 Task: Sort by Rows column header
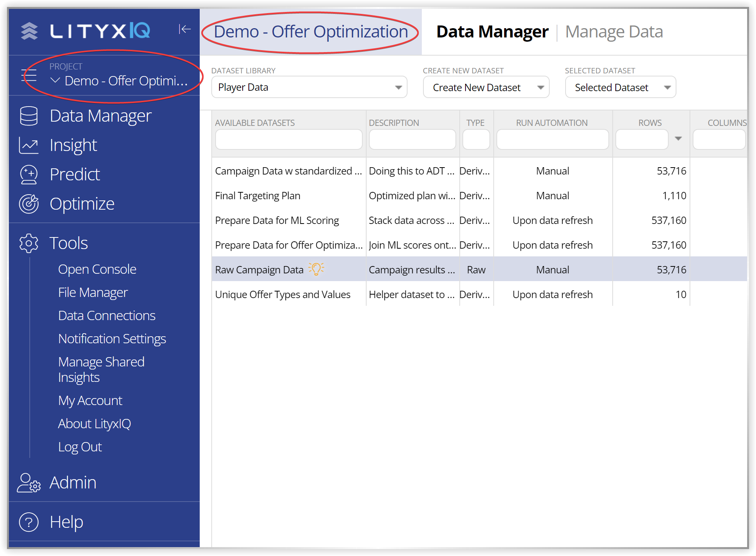point(650,123)
